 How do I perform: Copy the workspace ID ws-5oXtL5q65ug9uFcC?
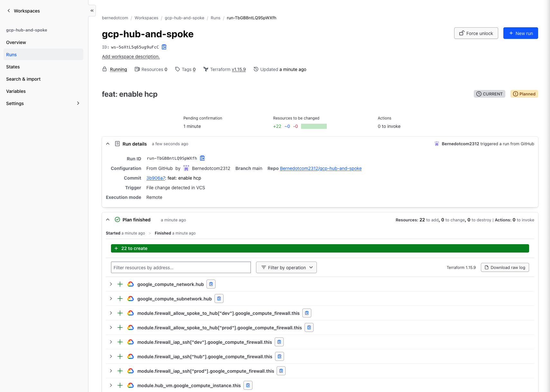point(164,47)
